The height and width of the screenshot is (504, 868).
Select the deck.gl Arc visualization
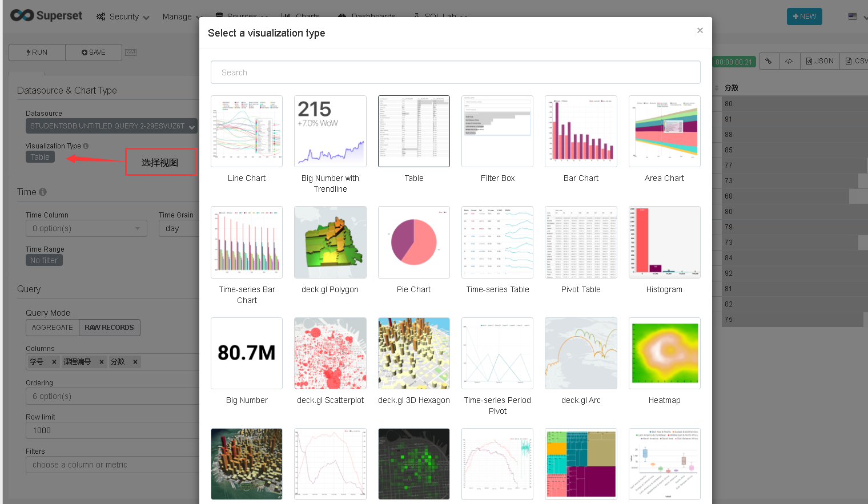coord(581,353)
